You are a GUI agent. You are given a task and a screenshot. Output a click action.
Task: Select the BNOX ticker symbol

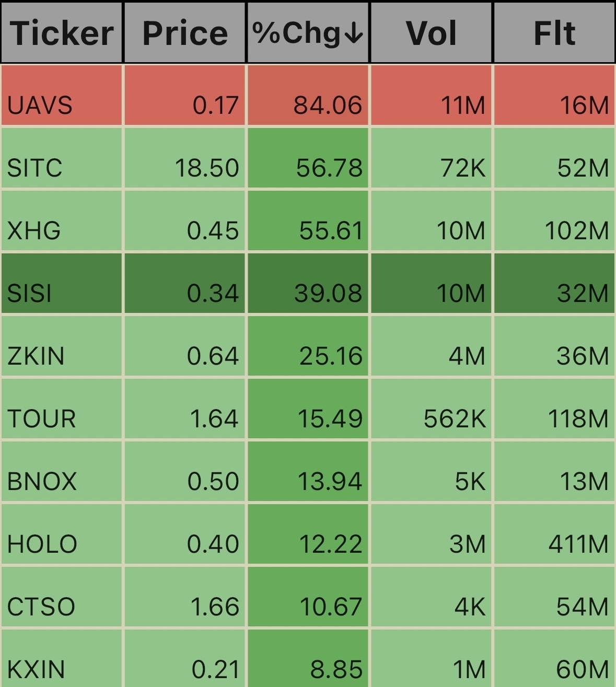tap(42, 482)
